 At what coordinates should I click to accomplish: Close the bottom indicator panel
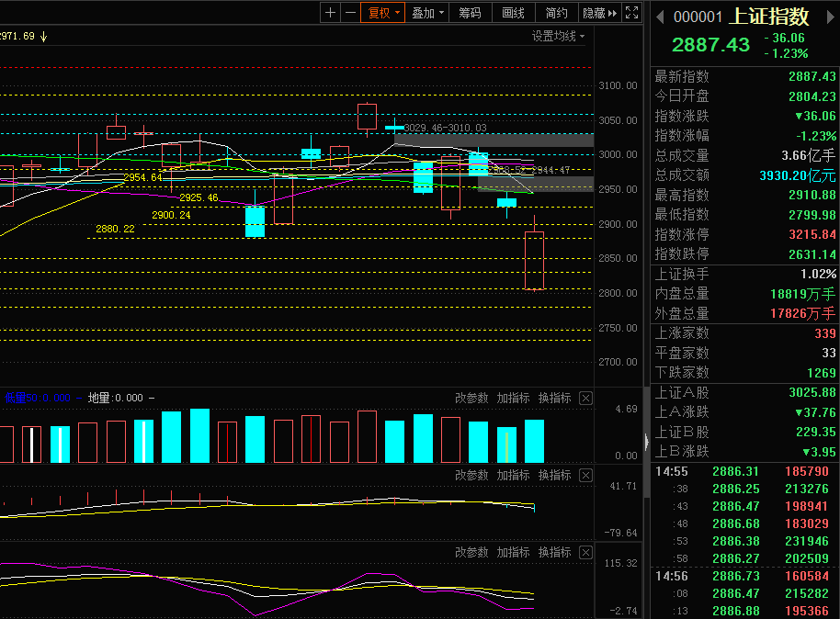click(586, 553)
